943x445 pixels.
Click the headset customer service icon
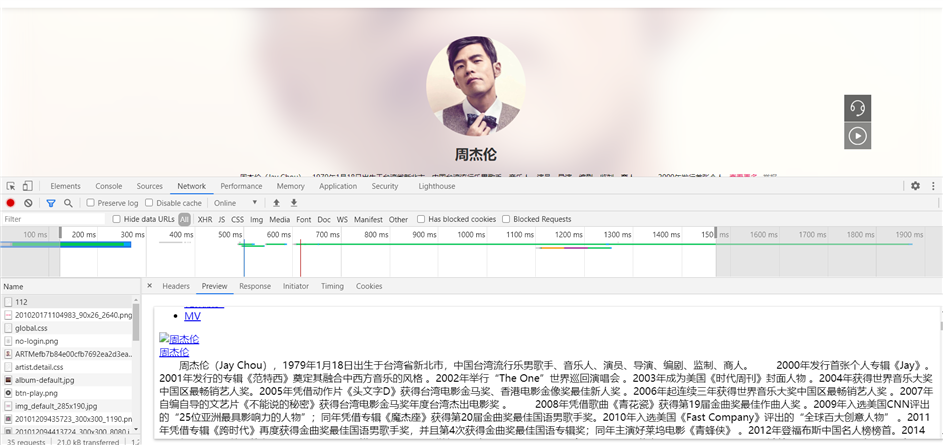pos(858,108)
